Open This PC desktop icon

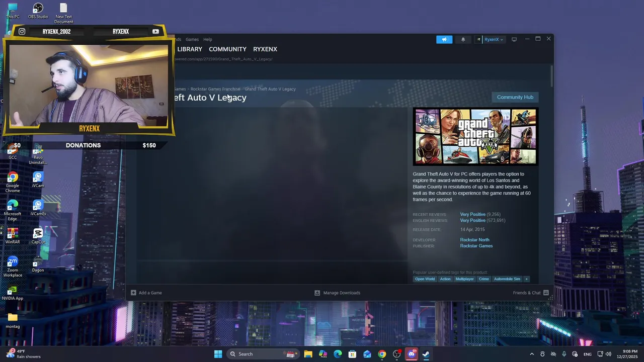click(13, 11)
